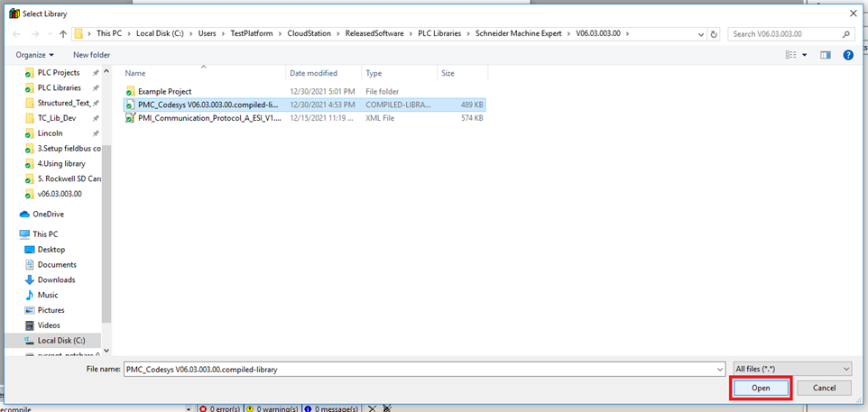Open the Organize menu
Image resolution: width=868 pixels, height=412 pixels.
coord(34,55)
